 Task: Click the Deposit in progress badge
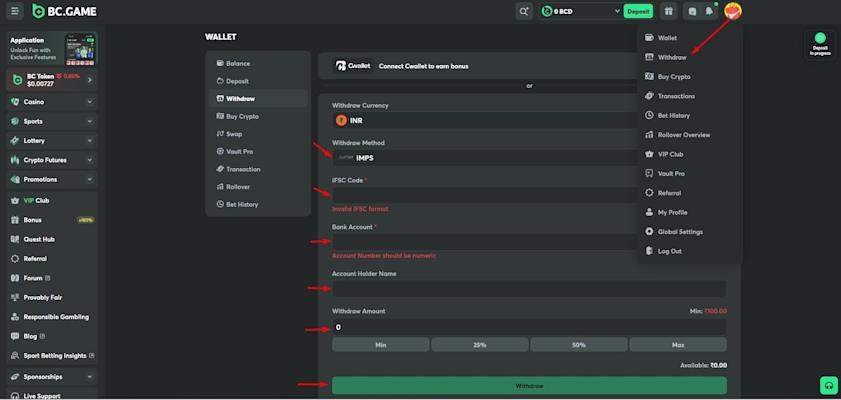(x=820, y=44)
